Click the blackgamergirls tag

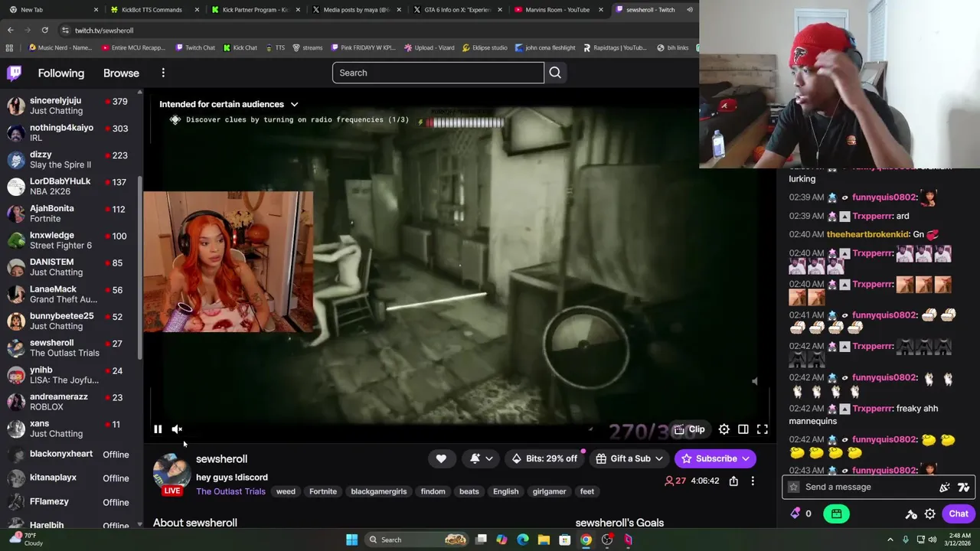379,491
